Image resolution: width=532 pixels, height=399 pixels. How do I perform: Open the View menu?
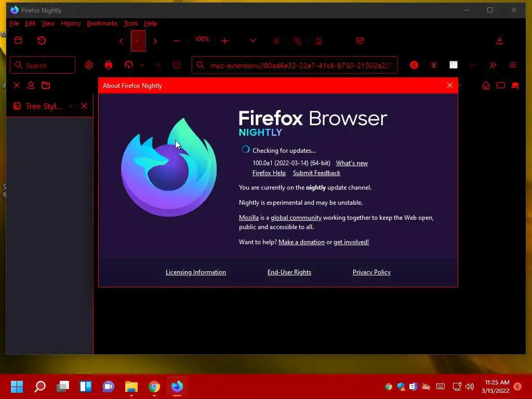(48, 23)
